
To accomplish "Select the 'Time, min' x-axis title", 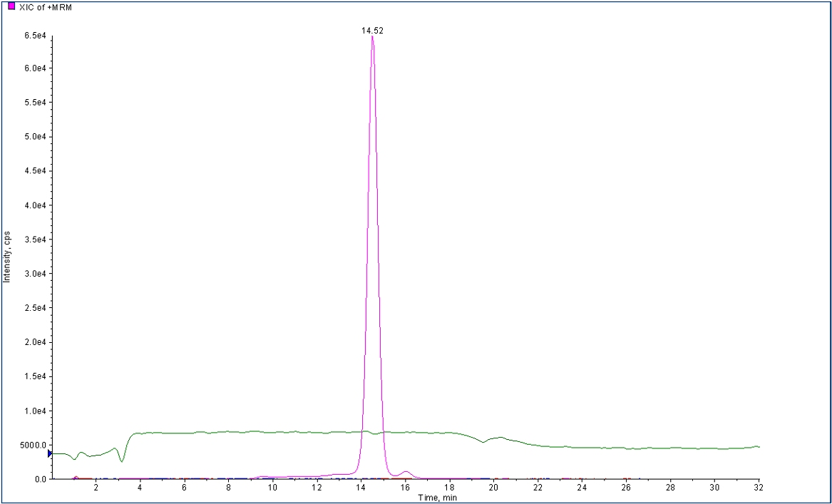I will click(436, 497).
